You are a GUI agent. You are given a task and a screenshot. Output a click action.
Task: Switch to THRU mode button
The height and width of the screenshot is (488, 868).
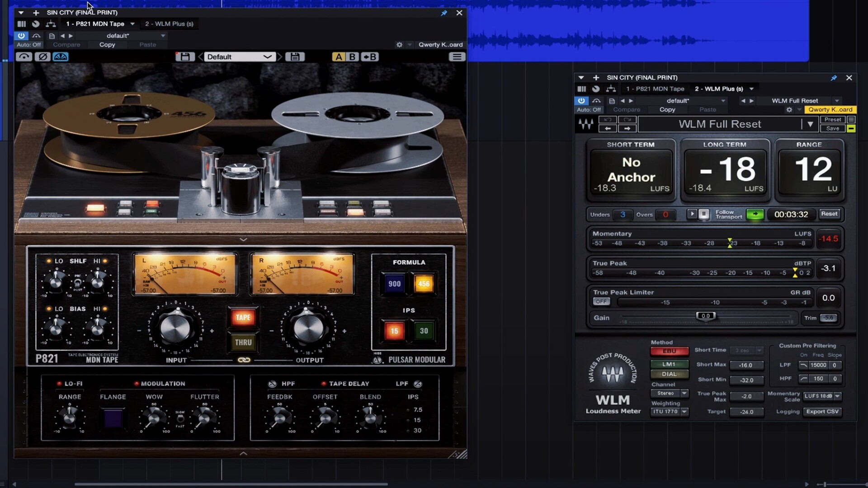pyautogui.click(x=243, y=343)
